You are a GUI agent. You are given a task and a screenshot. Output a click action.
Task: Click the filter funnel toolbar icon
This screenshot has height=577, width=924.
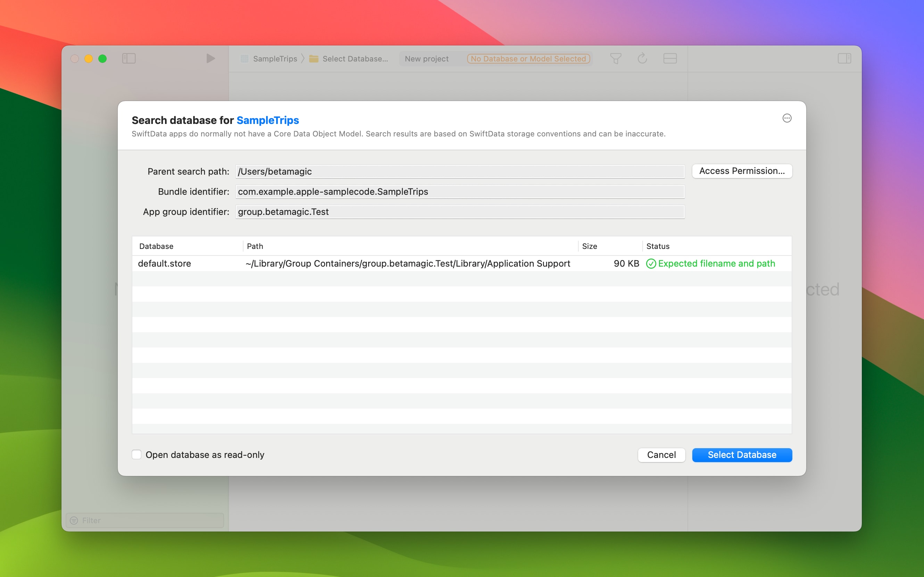coord(616,58)
